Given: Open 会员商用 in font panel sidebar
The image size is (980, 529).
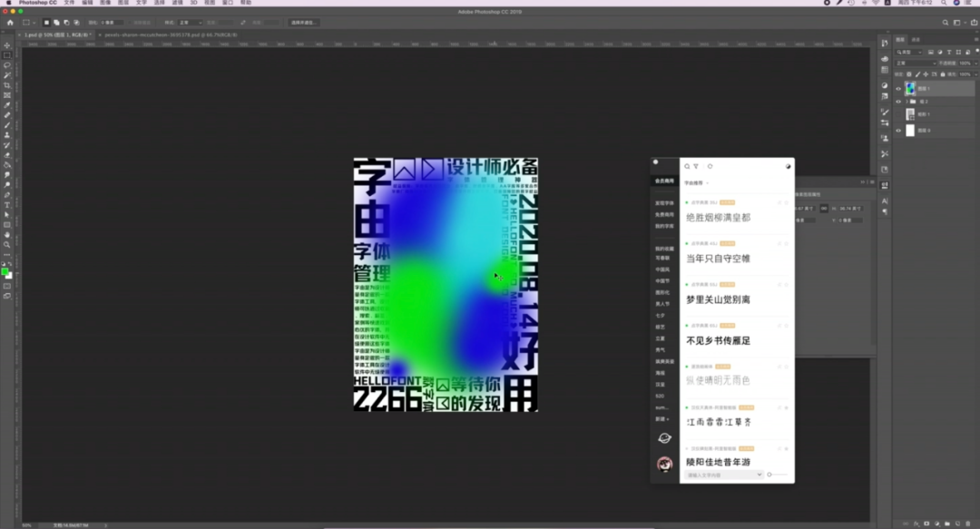Looking at the screenshot, I should pyautogui.click(x=664, y=181).
